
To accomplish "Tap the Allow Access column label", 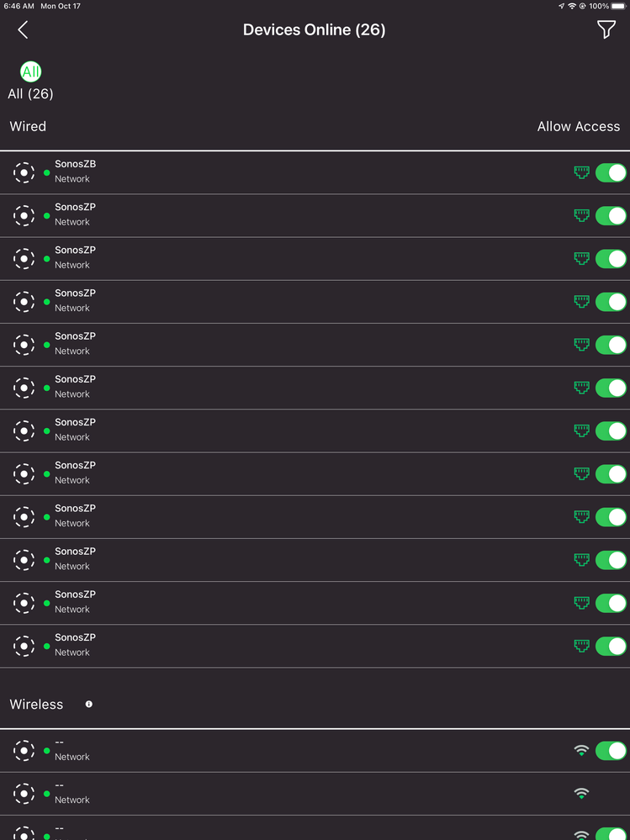I will tap(578, 126).
